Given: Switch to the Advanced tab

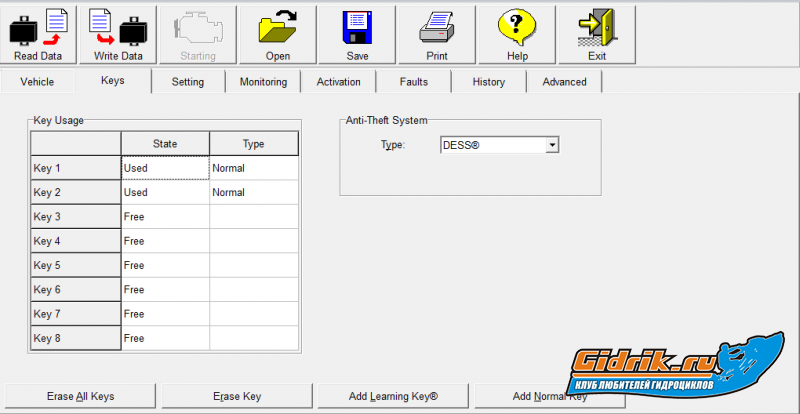Looking at the screenshot, I should [x=564, y=82].
